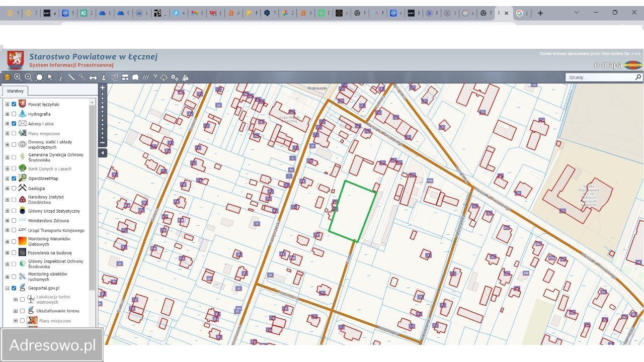
Task: Click Główny Inspektorat Ochrony Środowiska label
Action: (56, 264)
